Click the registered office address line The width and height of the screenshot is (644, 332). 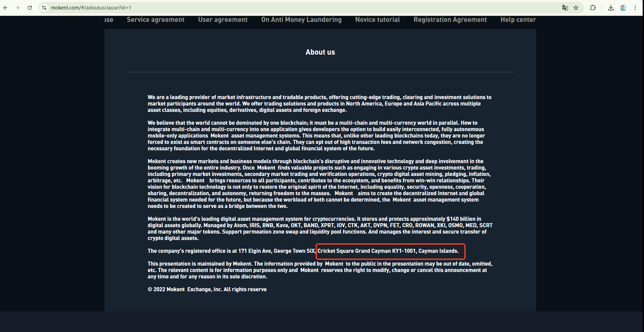pyautogui.click(x=303, y=251)
